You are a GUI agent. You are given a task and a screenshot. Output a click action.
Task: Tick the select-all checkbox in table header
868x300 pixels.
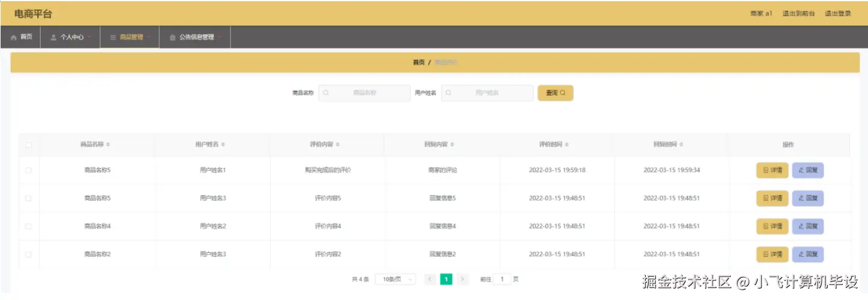tap(29, 145)
